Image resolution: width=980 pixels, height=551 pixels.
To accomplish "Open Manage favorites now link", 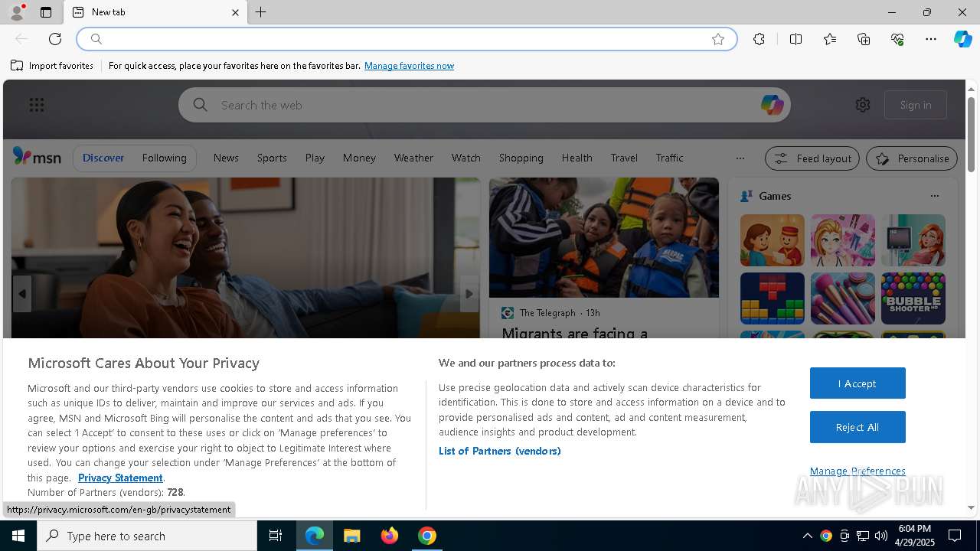I will 409,66.
